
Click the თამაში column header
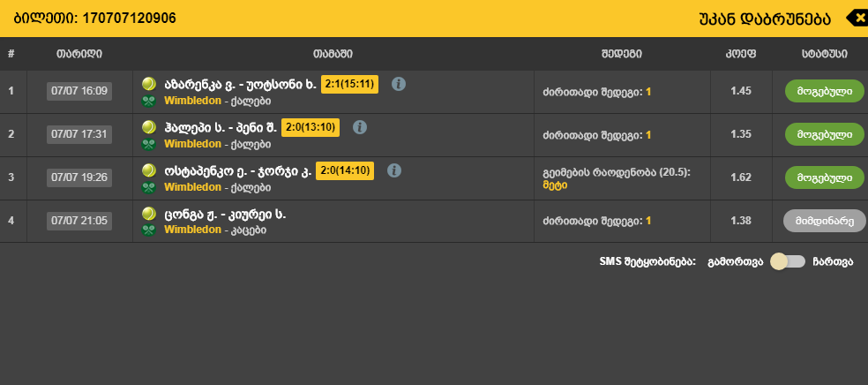click(333, 54)
